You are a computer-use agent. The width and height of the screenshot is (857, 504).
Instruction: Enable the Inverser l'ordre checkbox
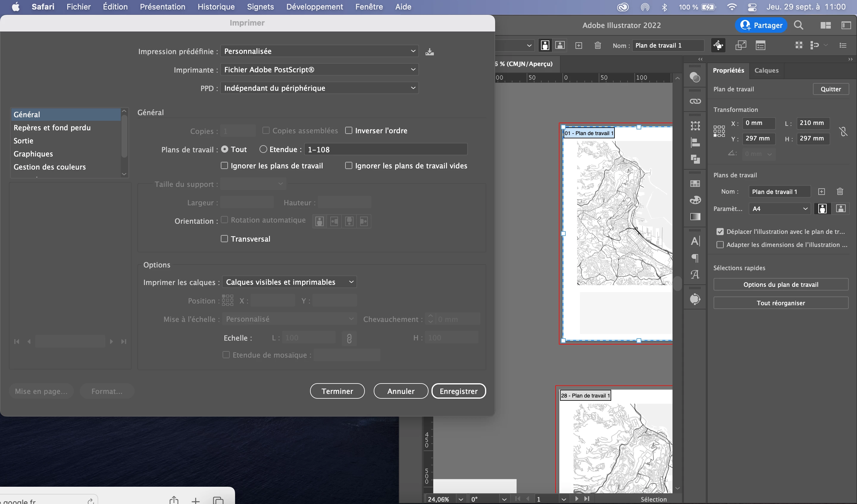pos(348,131)
